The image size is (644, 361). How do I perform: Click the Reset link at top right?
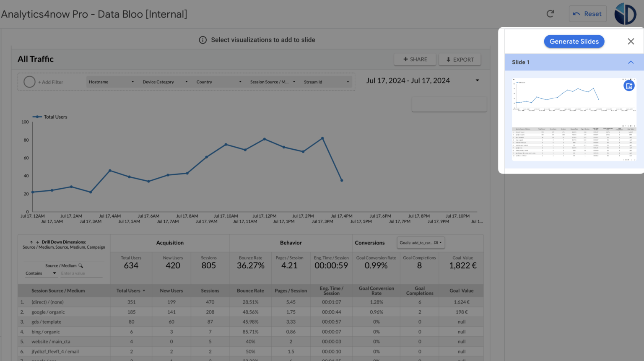587,13
